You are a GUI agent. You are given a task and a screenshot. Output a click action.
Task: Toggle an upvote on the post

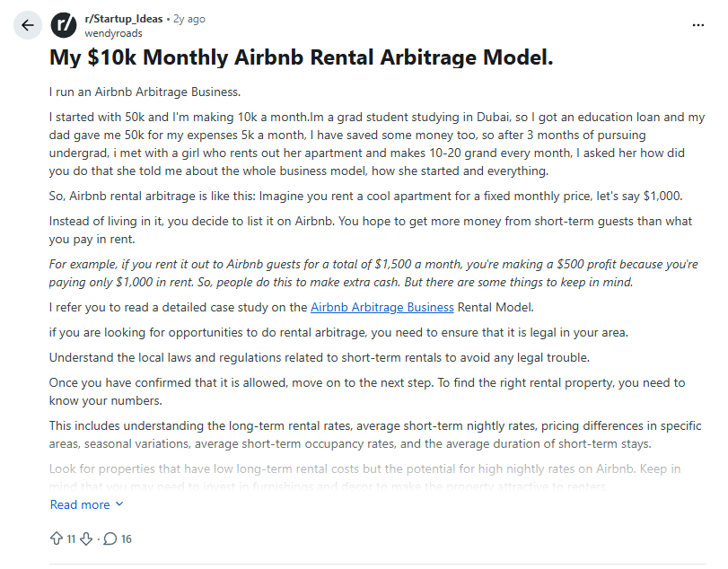click(56, 538)
